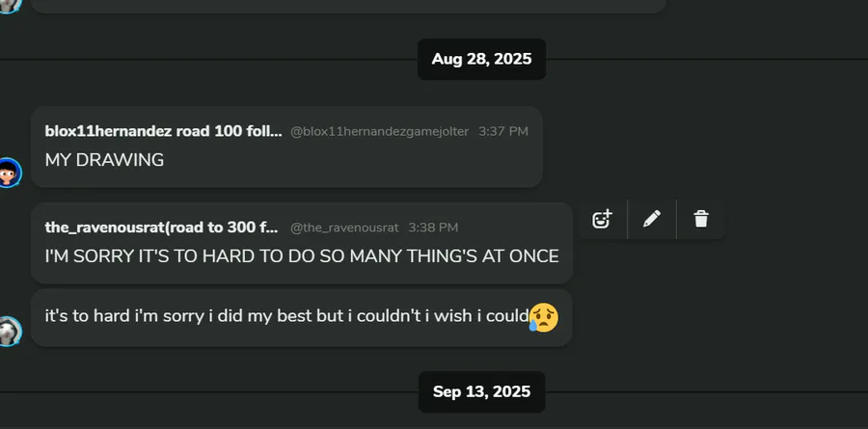Image resolution: width=868 pixels, height=429 pixels.
Task: Select the I'M SORRY IT'S TO HARD message
Action: [x=302, y=256]
